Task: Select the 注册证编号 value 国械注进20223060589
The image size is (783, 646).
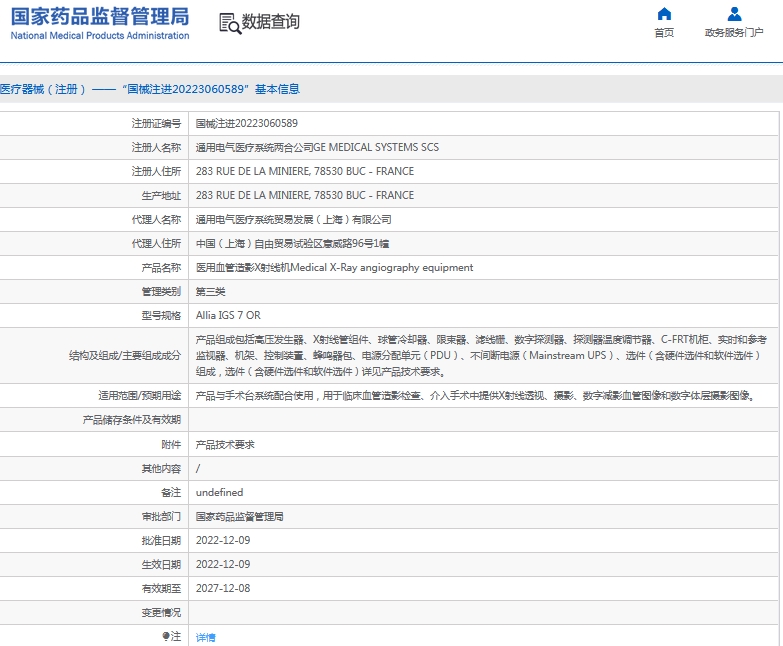Action: (247, 123)
